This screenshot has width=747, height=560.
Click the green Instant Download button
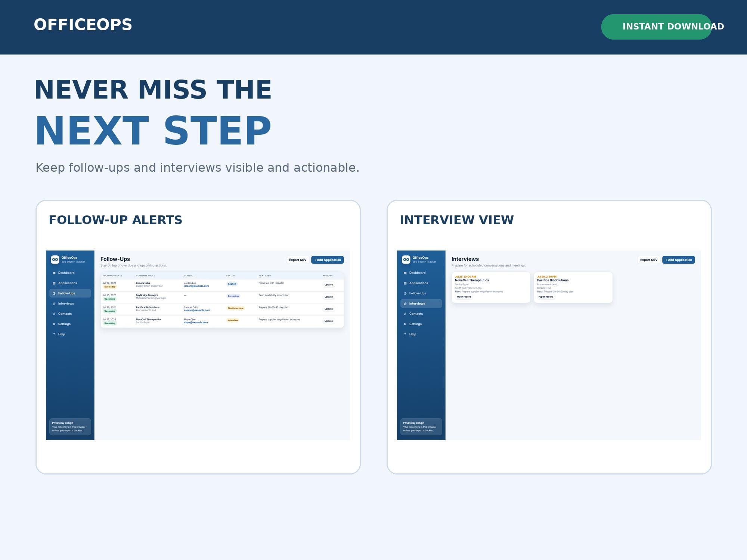[x=656, y=27]
